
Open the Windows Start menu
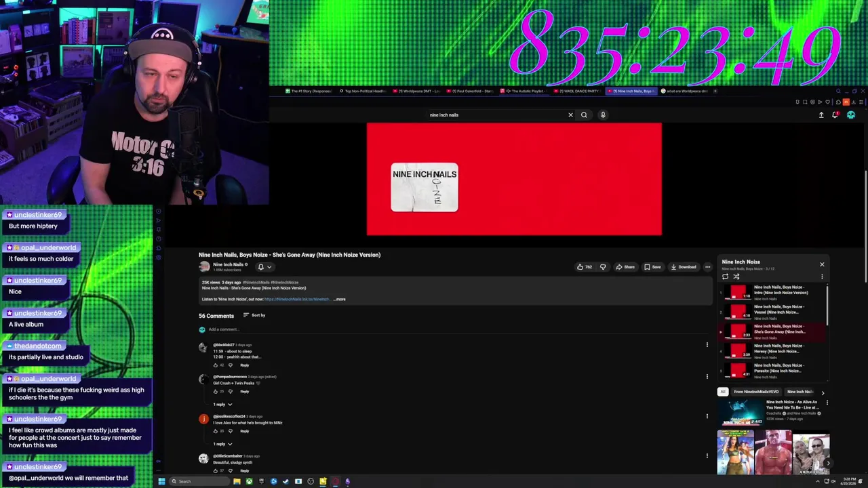pos(161,481)
